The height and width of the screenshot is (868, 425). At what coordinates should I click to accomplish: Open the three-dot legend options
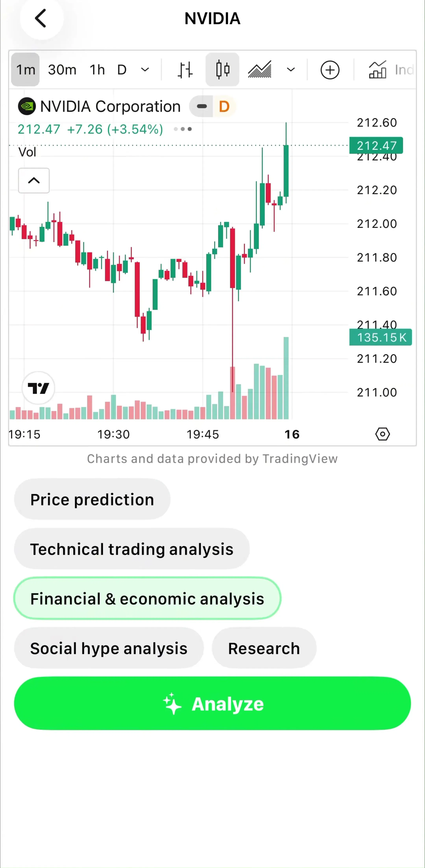(183, 129)
